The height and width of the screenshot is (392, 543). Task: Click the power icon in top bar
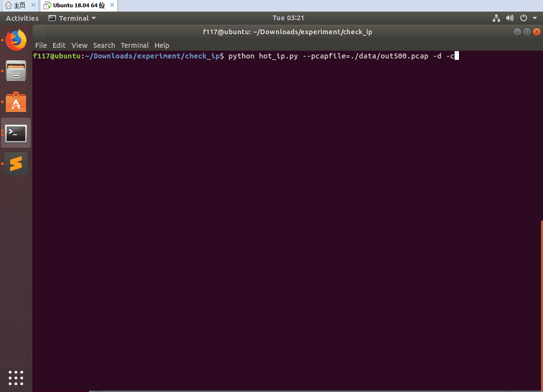pos(524,18)
